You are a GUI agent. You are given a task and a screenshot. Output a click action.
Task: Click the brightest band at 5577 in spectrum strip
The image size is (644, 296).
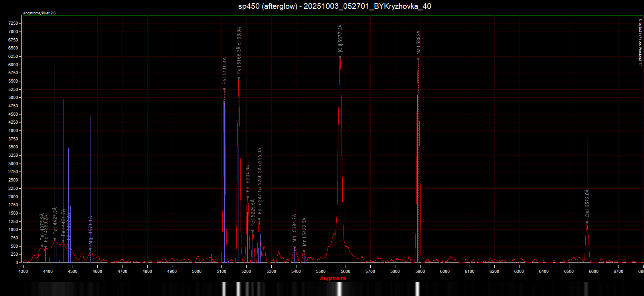[340, 288]
